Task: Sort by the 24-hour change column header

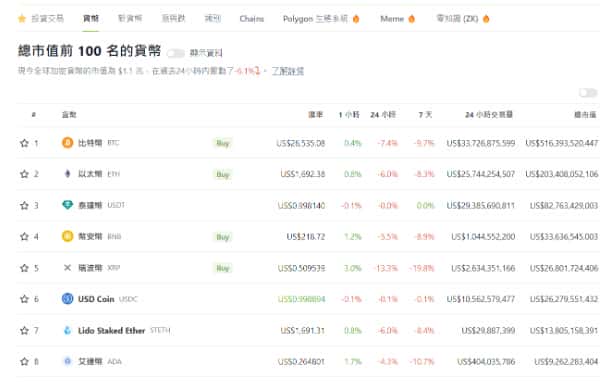Action: point(383,115)
